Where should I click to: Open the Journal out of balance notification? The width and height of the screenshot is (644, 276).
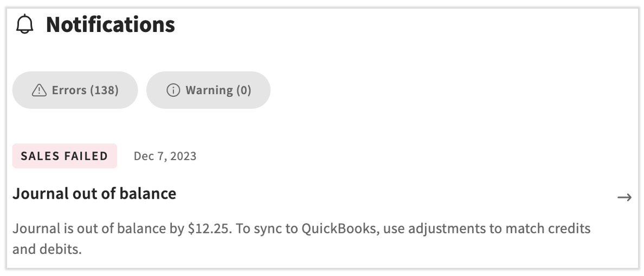[94, 193]
